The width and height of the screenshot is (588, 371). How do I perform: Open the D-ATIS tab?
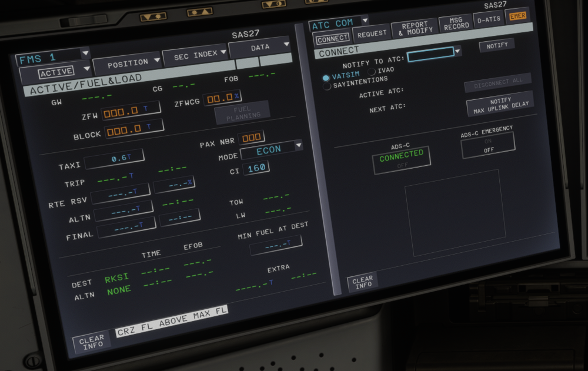488,21
